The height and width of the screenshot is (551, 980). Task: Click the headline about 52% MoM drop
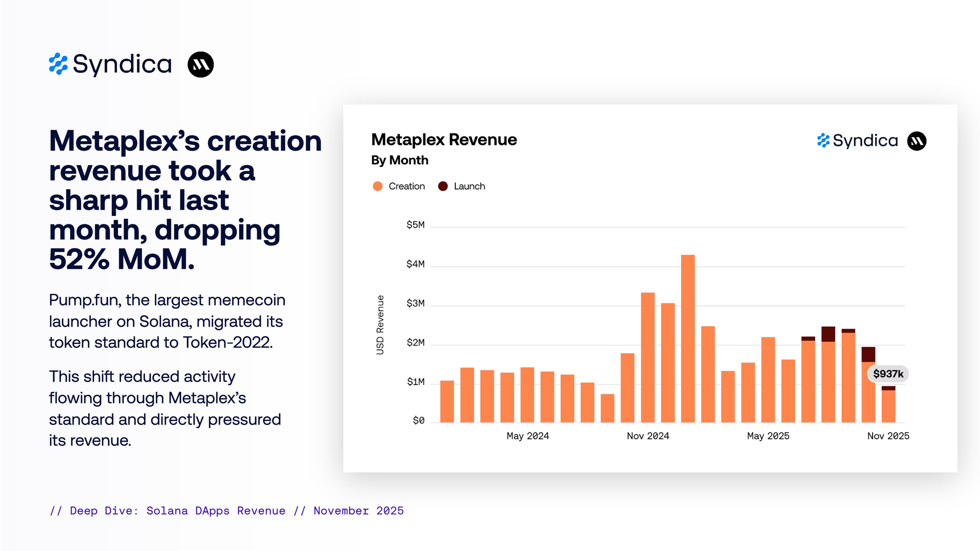tap(185, 199)
